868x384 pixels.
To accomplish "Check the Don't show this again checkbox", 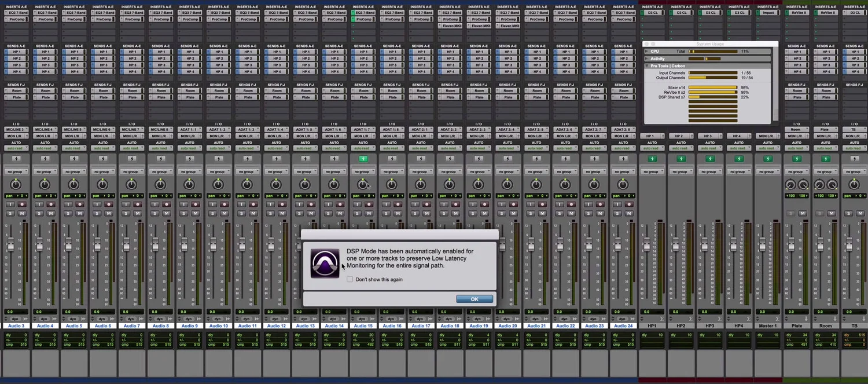I will 350,279.
